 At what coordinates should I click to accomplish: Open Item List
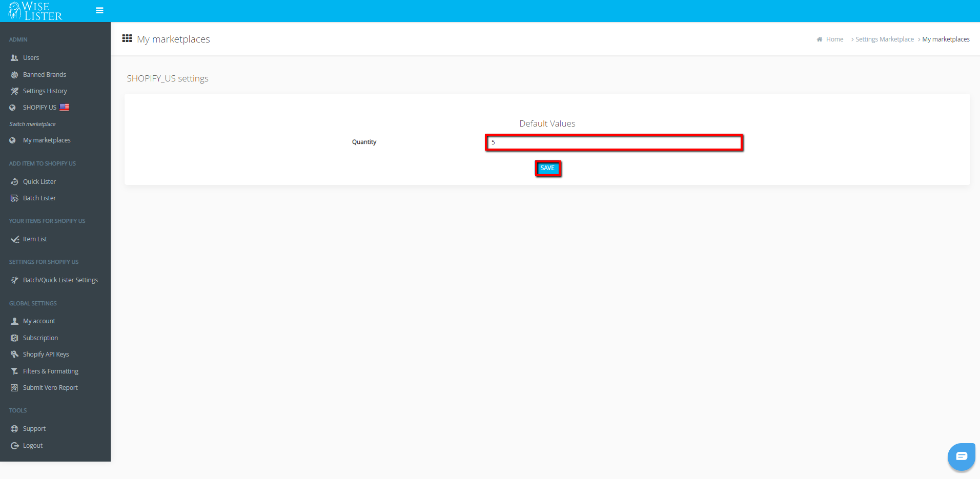coord(35,239)
